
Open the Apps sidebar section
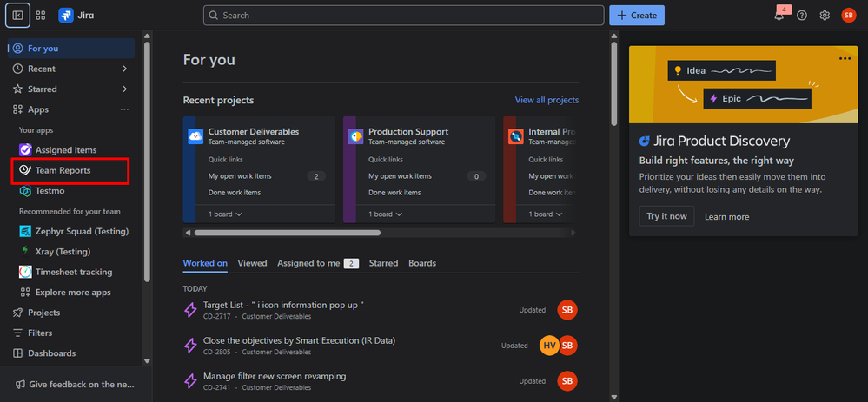(x=38, y=109)
